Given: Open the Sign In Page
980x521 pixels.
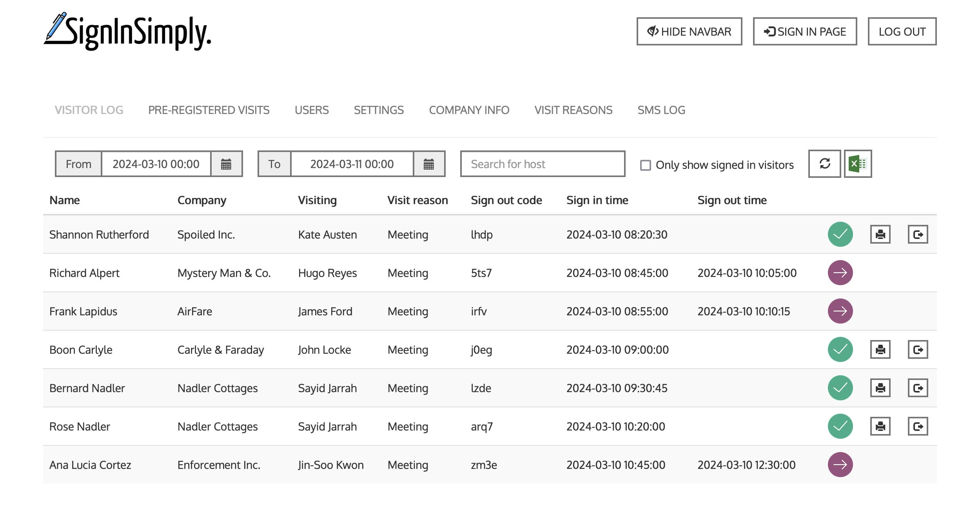Looking at the screenshot, I should click(805, 31).
